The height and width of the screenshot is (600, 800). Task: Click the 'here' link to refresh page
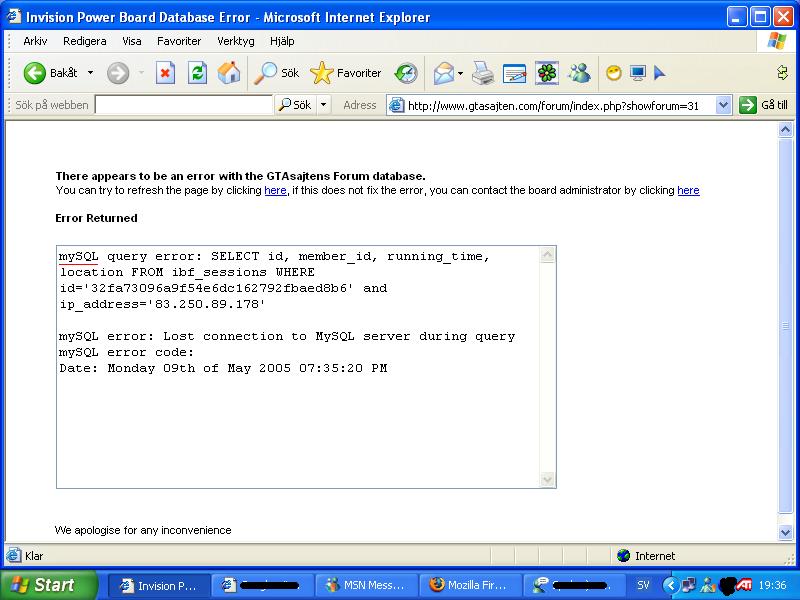(275, 190)
